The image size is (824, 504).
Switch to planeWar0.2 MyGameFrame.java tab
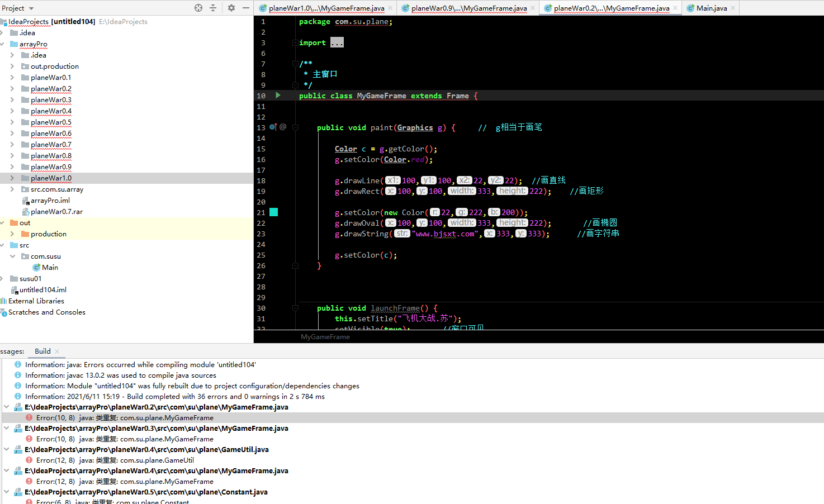click(x=611, y=8)
